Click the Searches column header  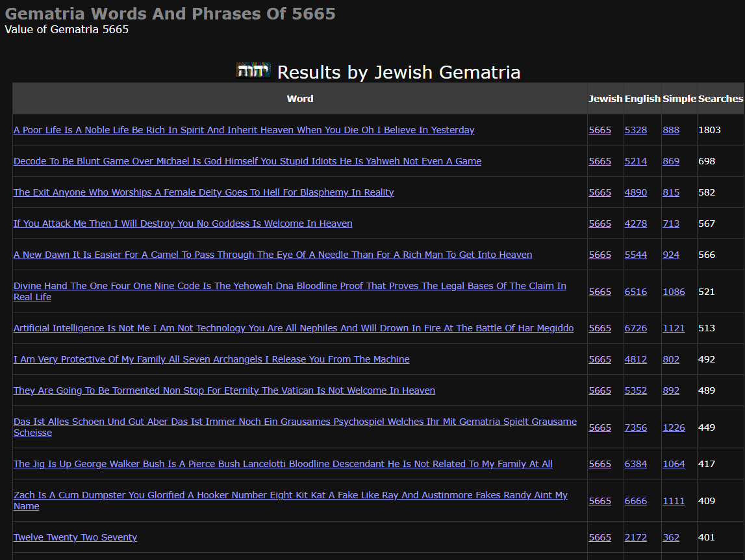(720, 98)
